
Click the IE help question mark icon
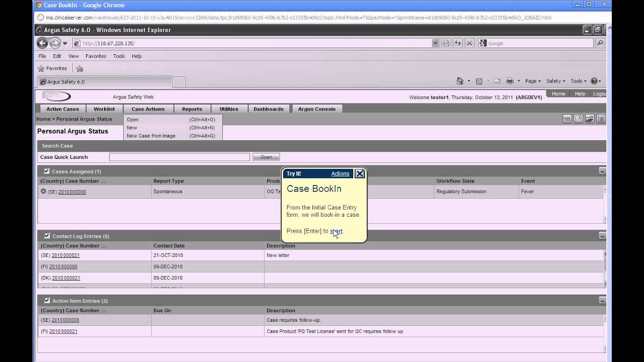click(x=594, y=81)
